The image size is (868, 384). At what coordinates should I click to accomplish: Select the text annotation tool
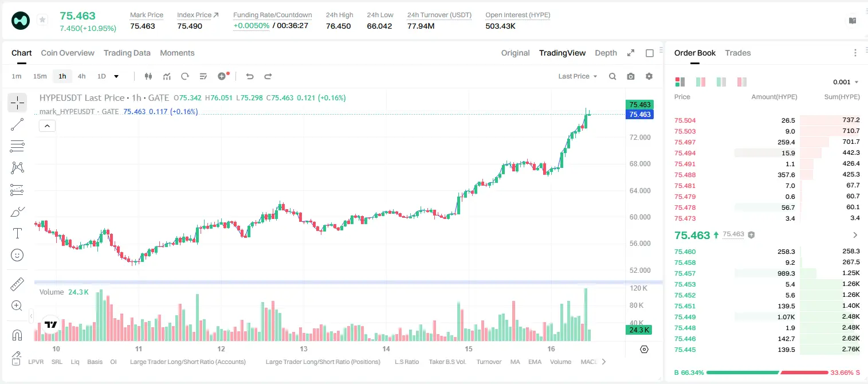17,233
